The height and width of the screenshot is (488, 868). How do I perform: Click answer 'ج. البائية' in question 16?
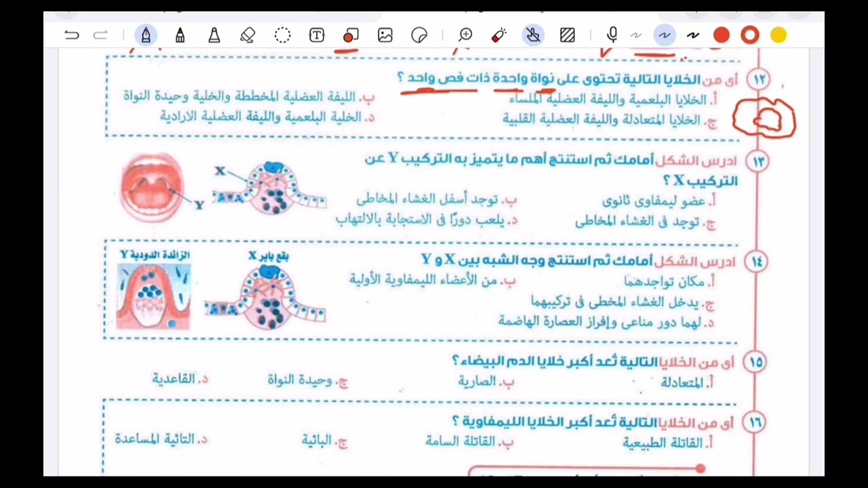point(325,441)
